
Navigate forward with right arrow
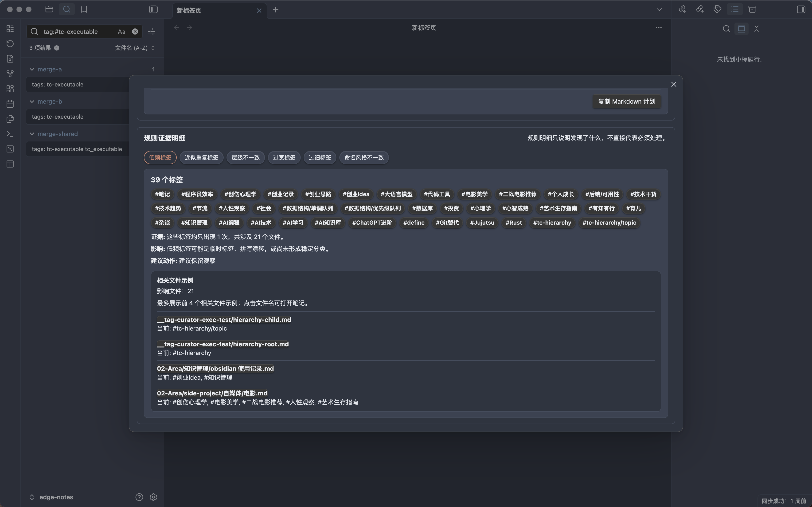click(x=190, y=27)
